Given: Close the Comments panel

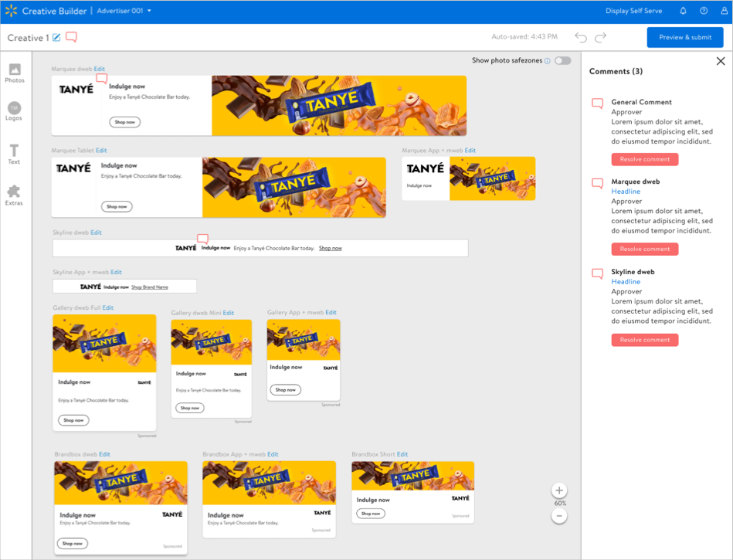Looking at the screenshot, I should [x=721, y=61].
